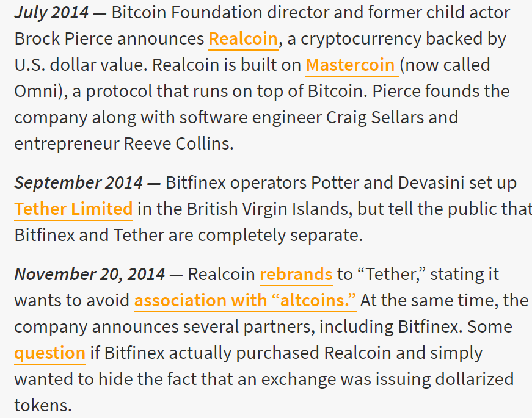Screen dimensions: 532x418
Task: Click the September 2014 date heading
Action: (x=78, y=182)
